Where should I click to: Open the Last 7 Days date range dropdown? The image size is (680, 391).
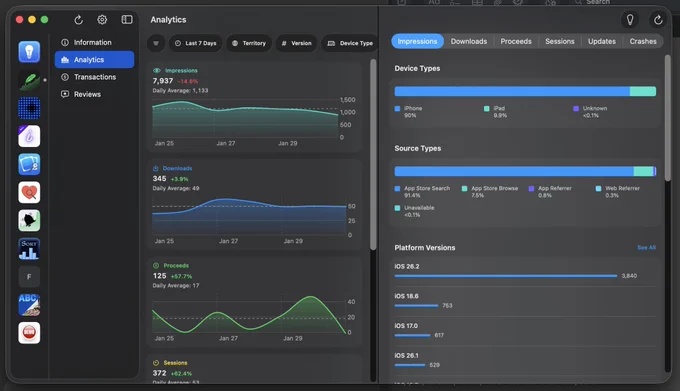point(196,43)
